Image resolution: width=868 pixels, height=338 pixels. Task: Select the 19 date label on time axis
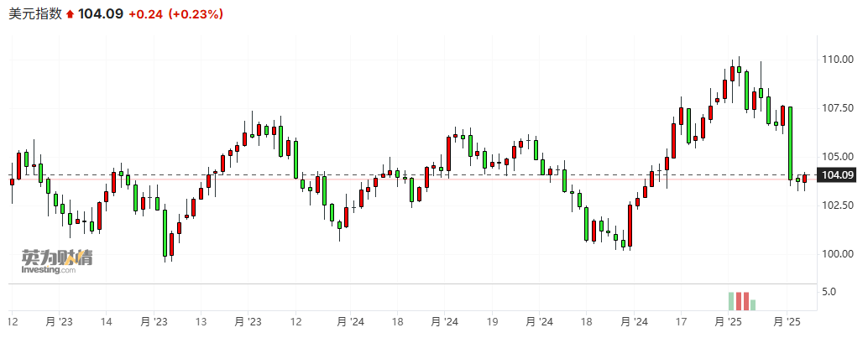[493, 322]
